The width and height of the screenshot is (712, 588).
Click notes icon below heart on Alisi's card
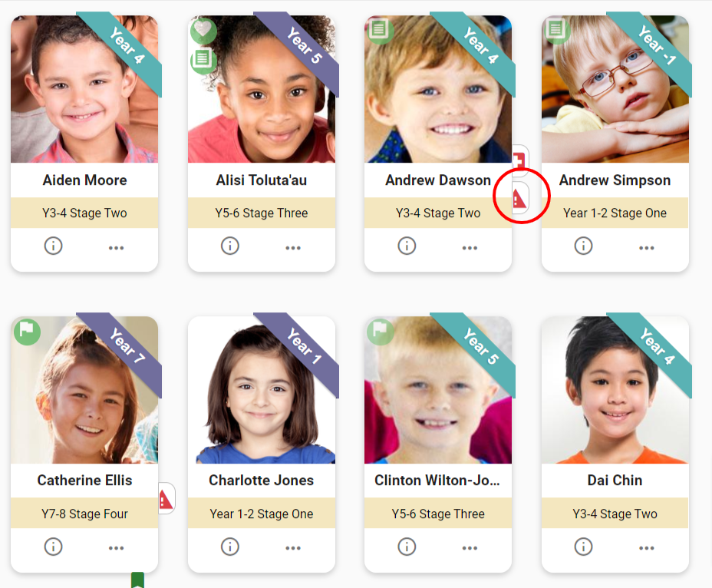coord(203,60)
